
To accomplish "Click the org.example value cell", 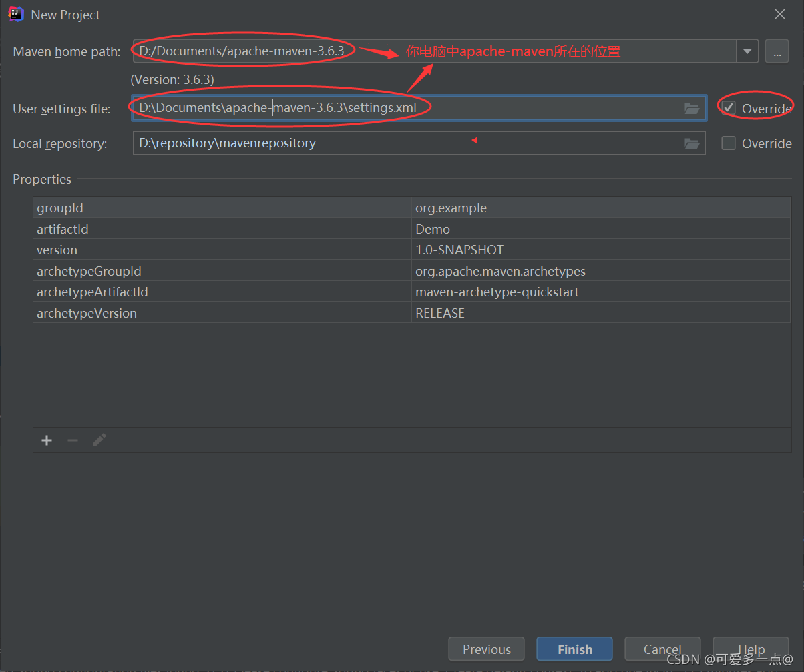I will [601, 208].
